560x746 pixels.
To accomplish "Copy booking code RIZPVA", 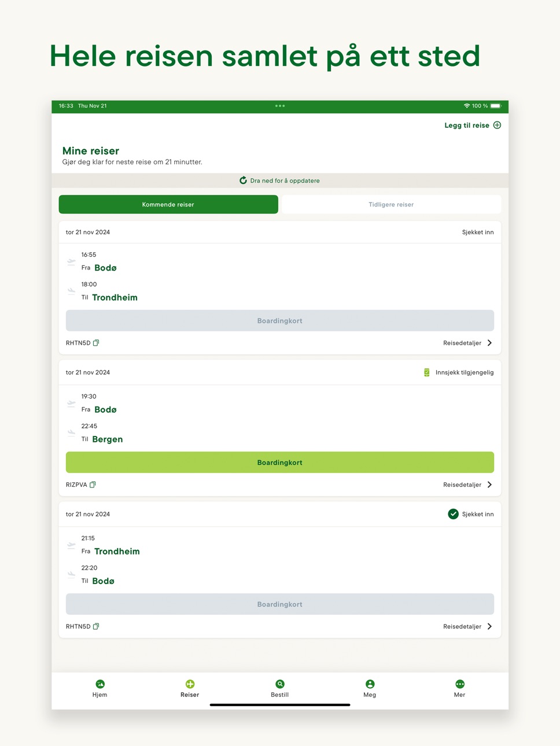I will [93, 485].
